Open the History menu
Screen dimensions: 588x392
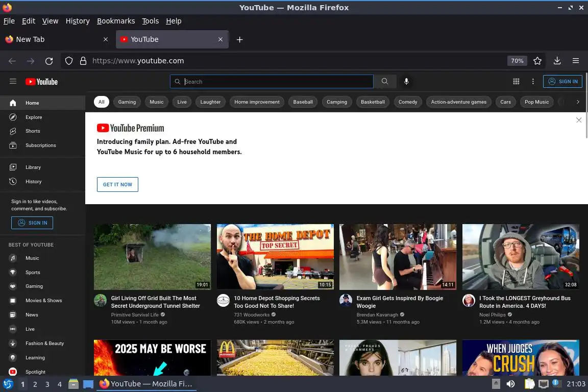pos(78,21)
